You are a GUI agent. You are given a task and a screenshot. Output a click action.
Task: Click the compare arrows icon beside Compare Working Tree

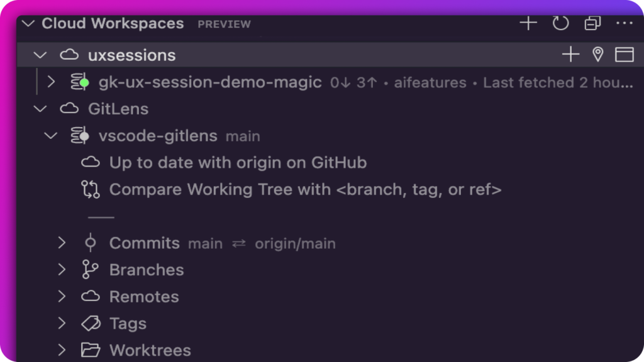click(x=91, y=189)
